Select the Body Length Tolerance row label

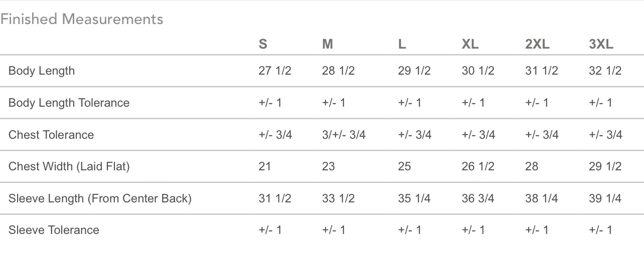tap(69, 103)
